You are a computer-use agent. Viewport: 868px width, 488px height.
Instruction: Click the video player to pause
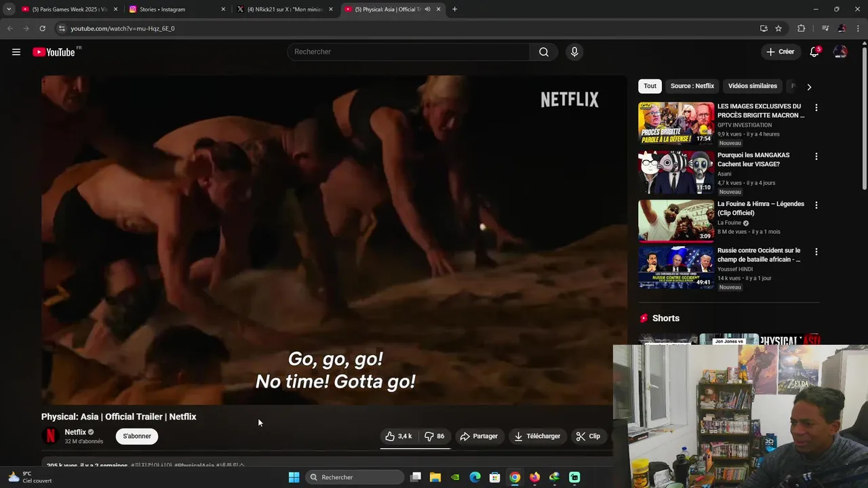[334, 240]
